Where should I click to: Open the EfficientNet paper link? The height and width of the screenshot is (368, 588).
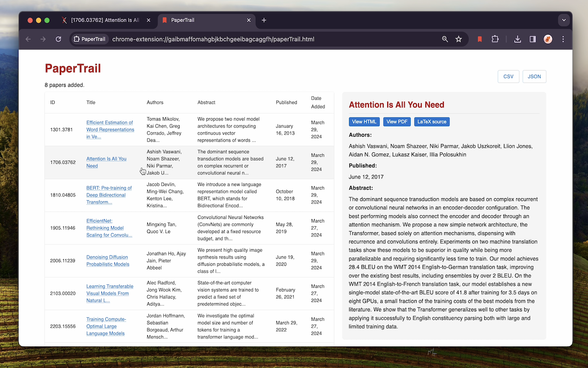coord(109,228)
